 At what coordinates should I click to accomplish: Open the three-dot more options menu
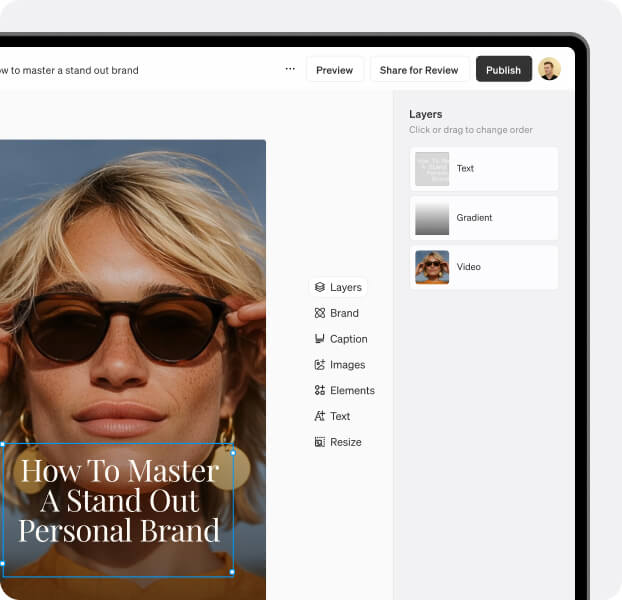coord(290,69)
